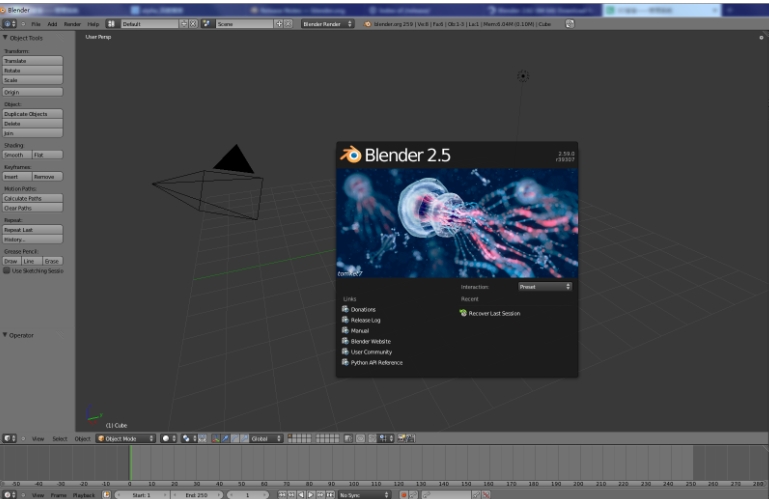The width and height of the screenshot is (769, 499).
Task: Toggle the 3D manipulator axes icon
Action: click(215, 438)
